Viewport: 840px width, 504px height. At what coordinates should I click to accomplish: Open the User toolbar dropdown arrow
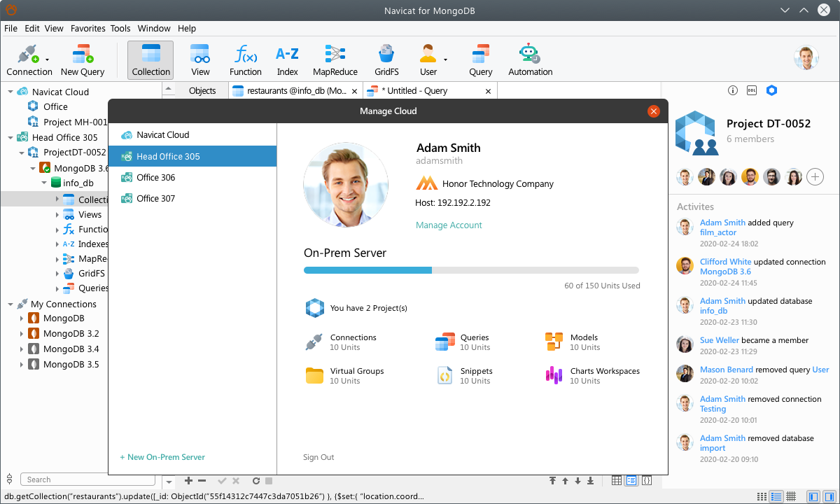click(445, 60)
